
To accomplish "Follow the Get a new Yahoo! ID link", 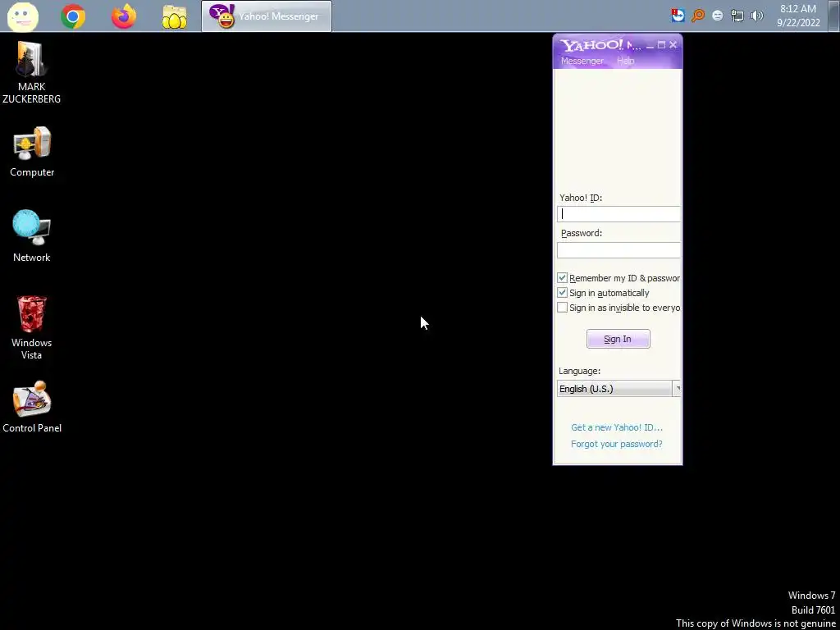I will point(617,427).
